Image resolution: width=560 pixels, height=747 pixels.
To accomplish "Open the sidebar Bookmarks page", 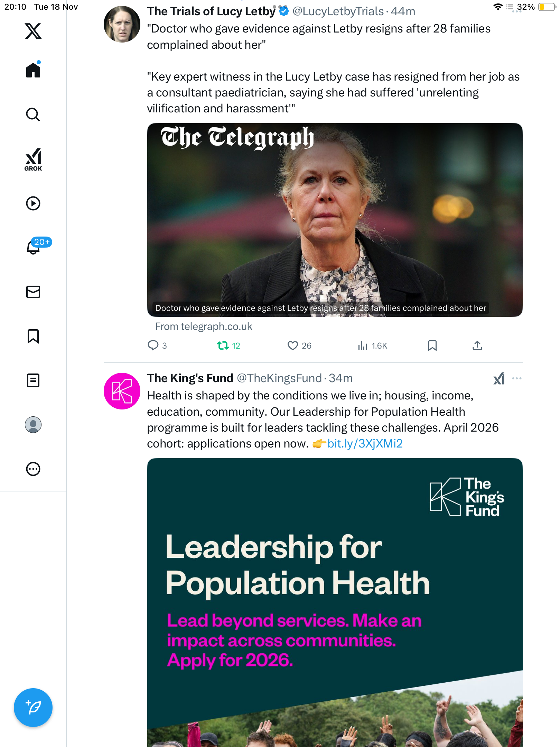I will click(x=33, y=336).
